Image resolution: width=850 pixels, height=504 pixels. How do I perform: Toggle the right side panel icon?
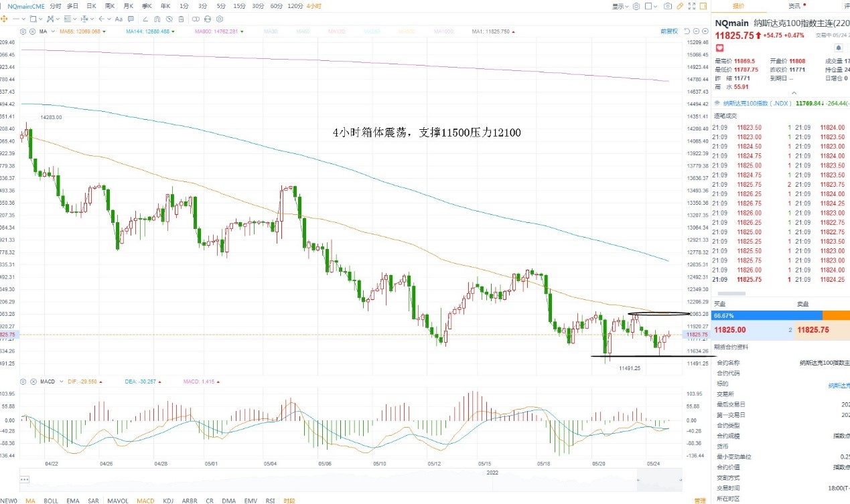coord(703,6)
